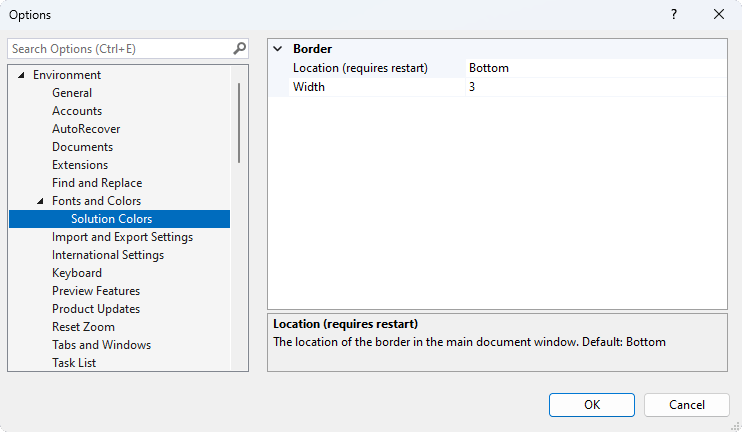Click the search magnifier icon
The image size is (742, 432).
click(239, 48)
